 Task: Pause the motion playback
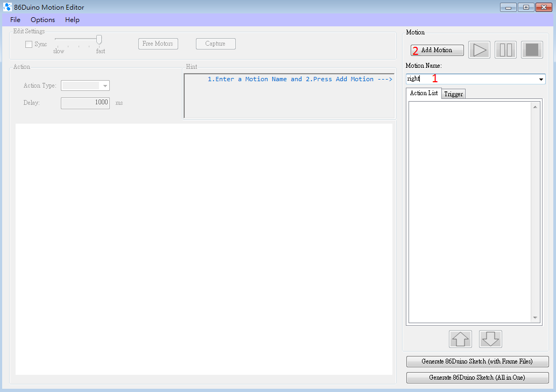click(x=505, y=50)
